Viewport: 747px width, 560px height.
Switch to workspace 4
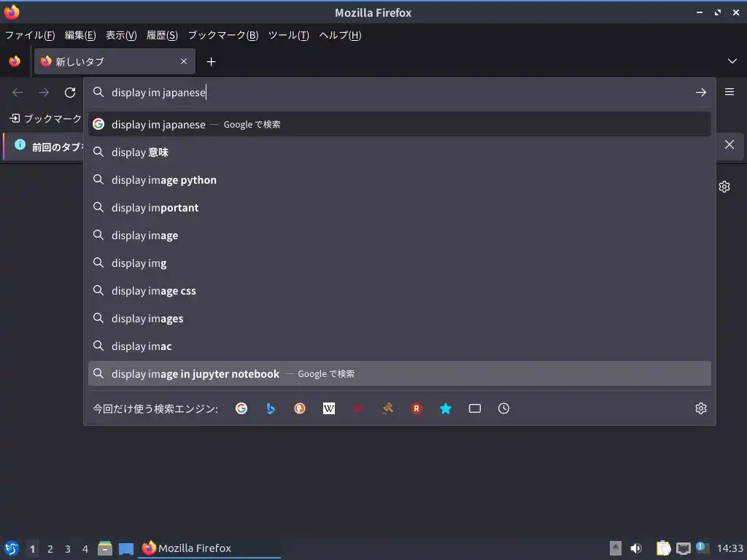tap(85, 549)
